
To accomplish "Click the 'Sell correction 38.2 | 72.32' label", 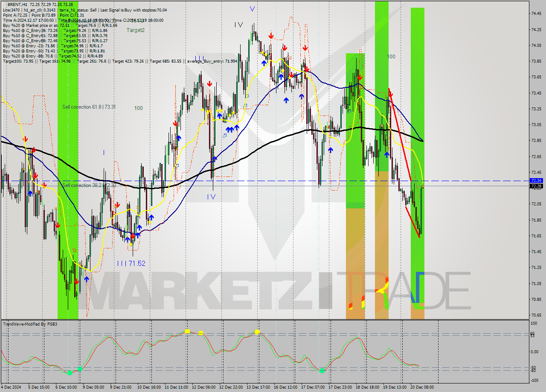I will [89, 185].
